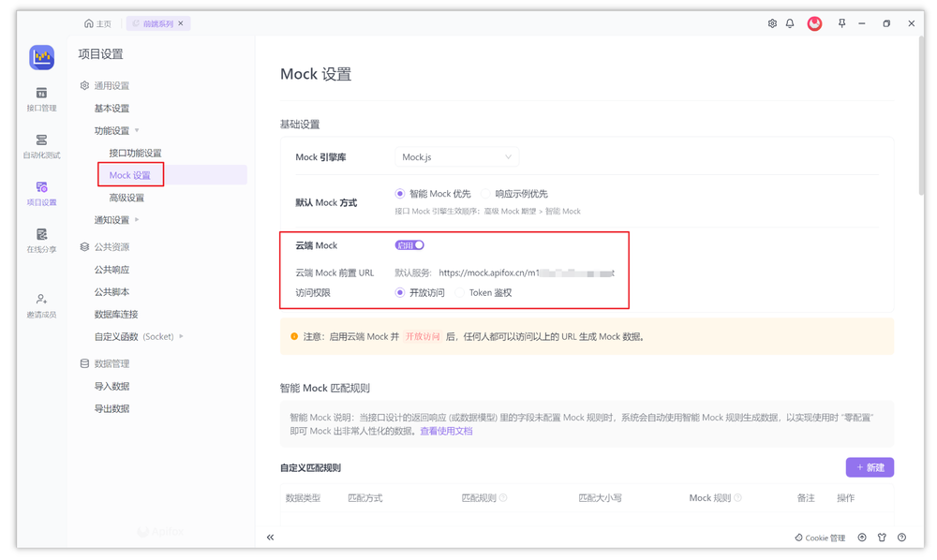937x560 pixels.
Task: Switch to the 主页 tab
Action: 98,22
